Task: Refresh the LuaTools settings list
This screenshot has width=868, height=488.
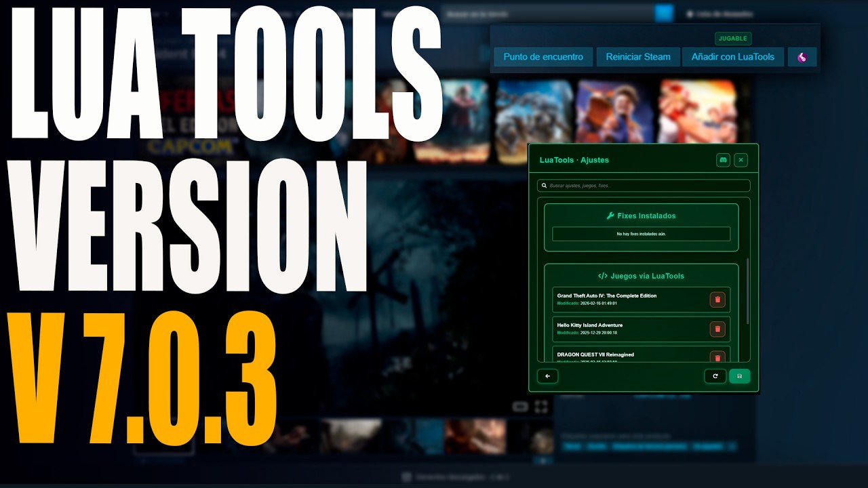Action: 715,376
